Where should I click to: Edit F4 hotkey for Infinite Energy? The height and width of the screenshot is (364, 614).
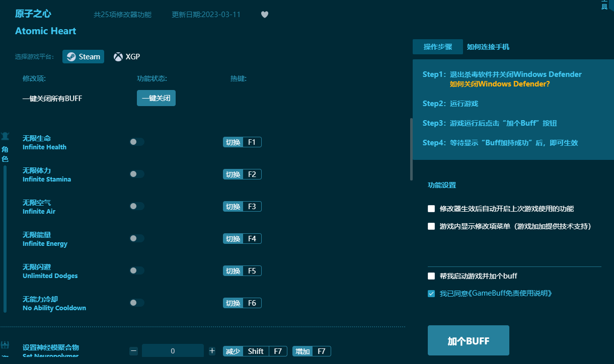[x=242, y=239]
